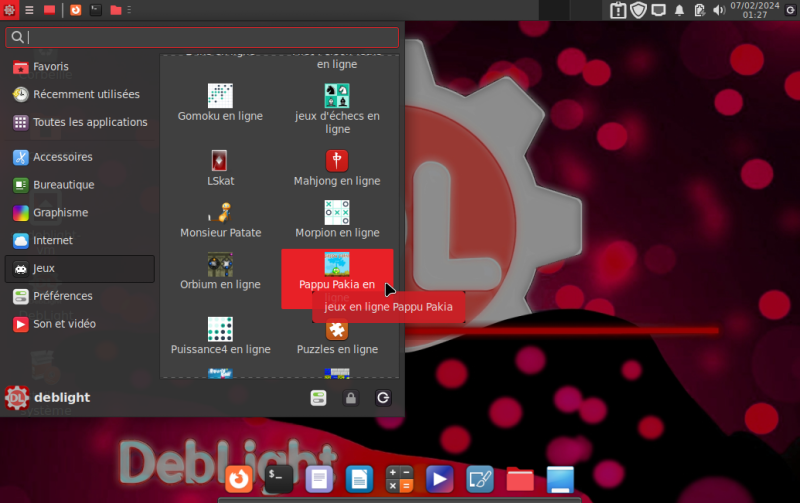
Task: Open Puissance4 en ligne
Action: (220, 337)
